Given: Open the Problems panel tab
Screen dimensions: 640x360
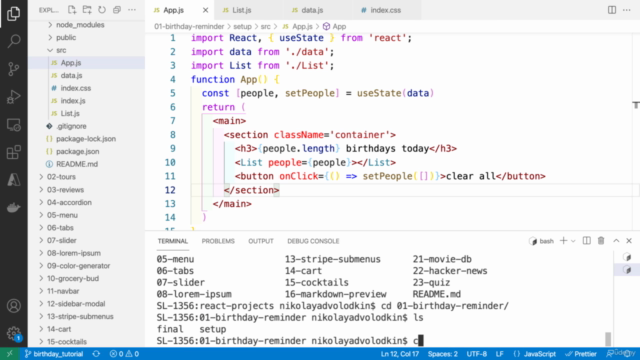Looking at the screenshot, I should pos(218,241).
